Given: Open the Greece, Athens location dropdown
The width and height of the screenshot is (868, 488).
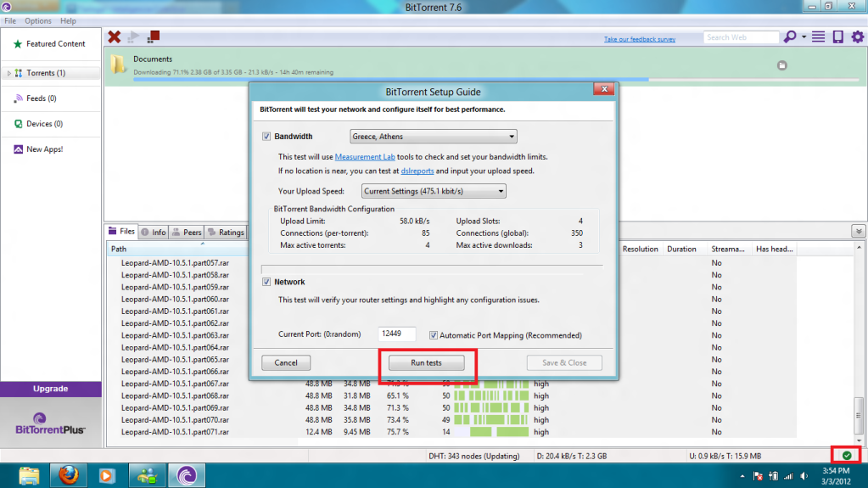Looking at the screenshot, I should pos(434,137).
